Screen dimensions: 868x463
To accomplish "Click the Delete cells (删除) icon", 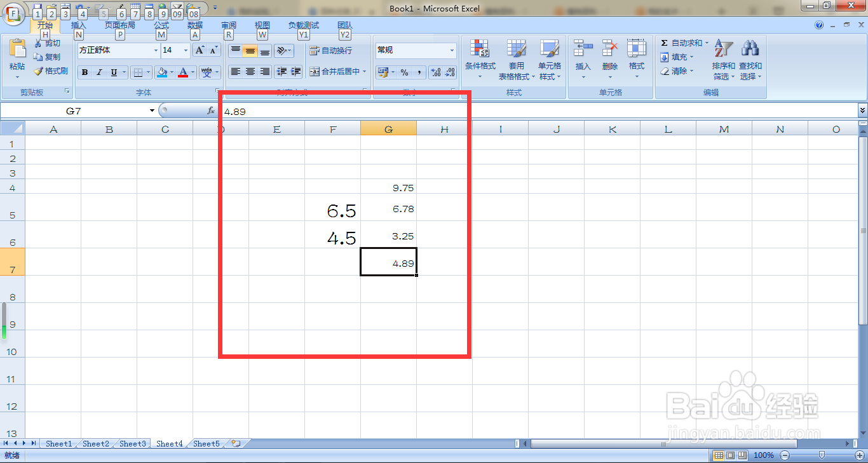I will (610, 49).
